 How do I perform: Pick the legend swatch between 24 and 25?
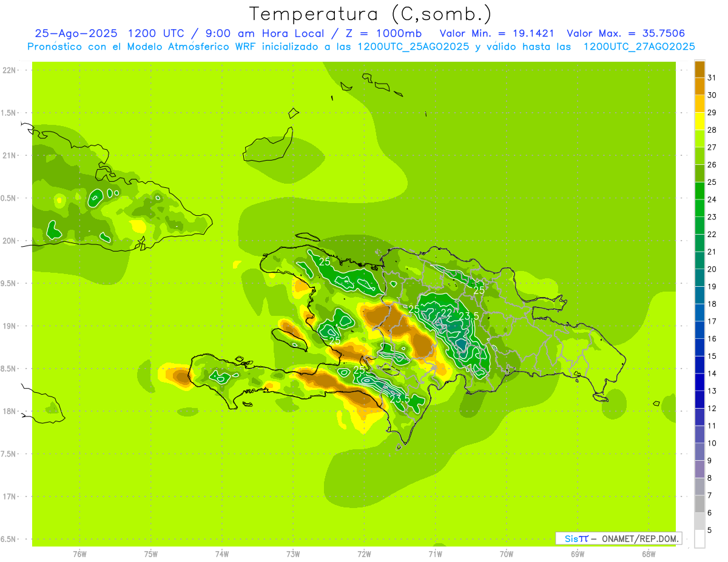pos(699,191)
